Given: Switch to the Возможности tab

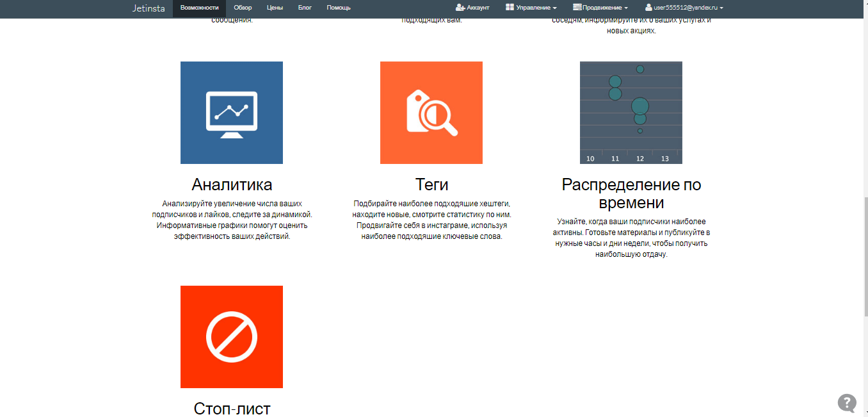Looking at the screenshot, I should 199,8.
